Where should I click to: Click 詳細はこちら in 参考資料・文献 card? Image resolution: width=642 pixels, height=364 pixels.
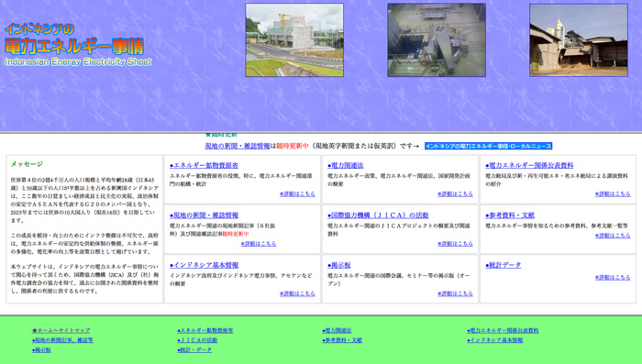click(x=613, y=236)
